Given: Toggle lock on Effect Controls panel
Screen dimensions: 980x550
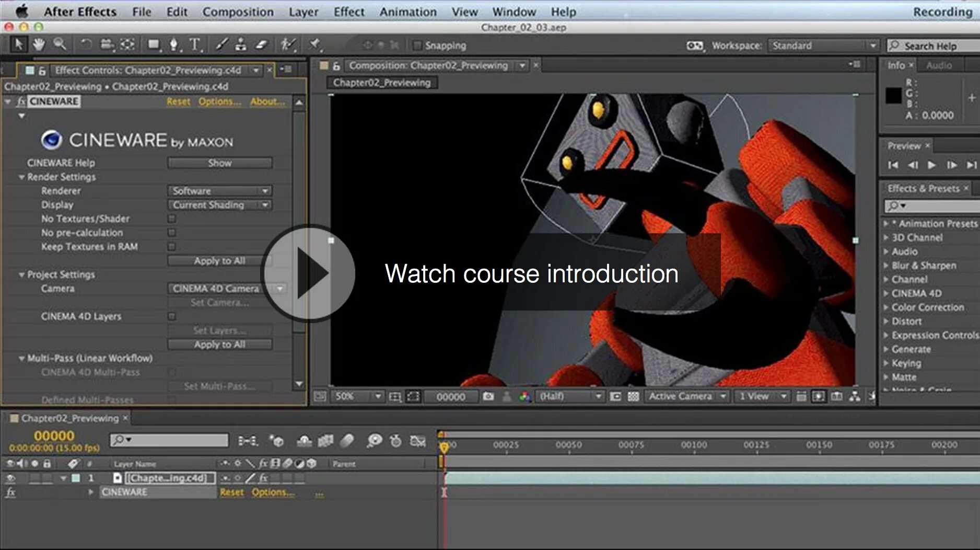Looking at the screenshot, I should 42,71.
